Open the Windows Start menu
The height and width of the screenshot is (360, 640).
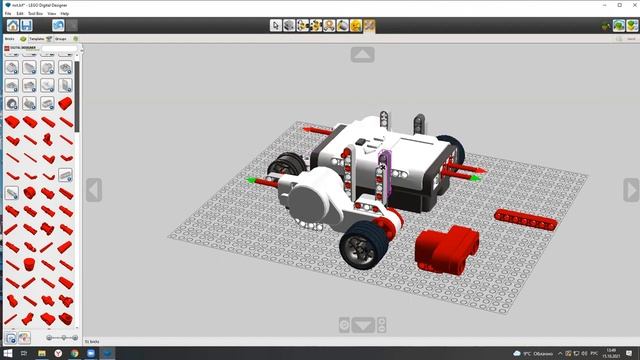pyautogui.click(x=7, y=353)
